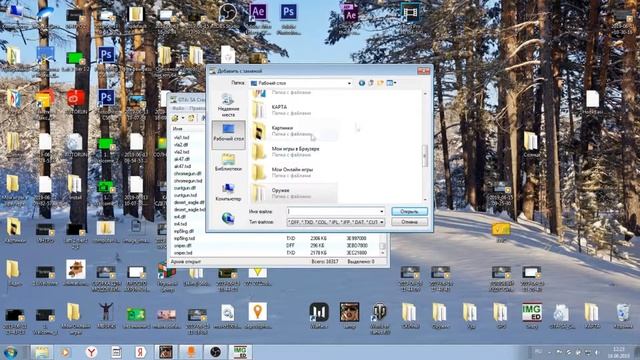Screen dimensions: 640x360
Task: Open the Тип файлов filter dropdown
Action: [x=336, y=222]
